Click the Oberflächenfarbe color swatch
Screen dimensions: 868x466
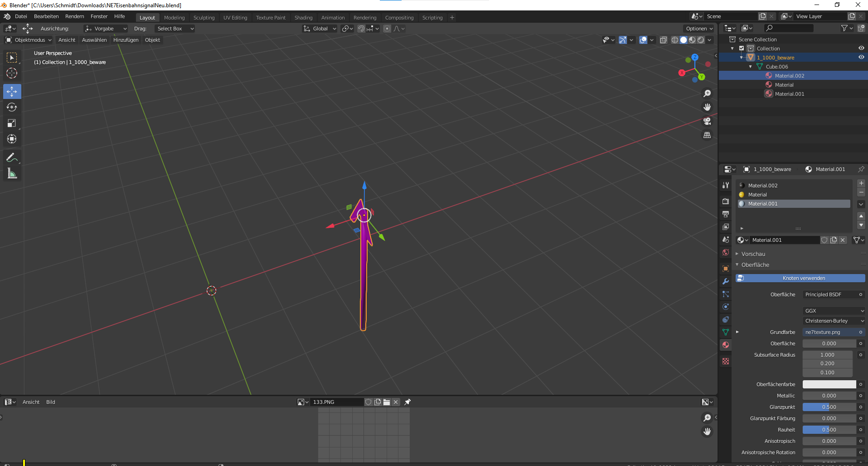pyautogui.click(x=829, y=384)
